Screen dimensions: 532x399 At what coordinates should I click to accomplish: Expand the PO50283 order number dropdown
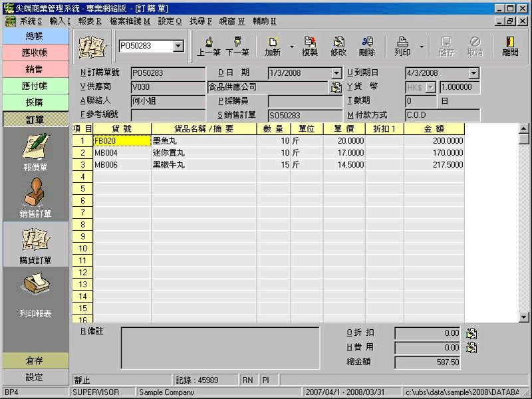tap(178, 46)
